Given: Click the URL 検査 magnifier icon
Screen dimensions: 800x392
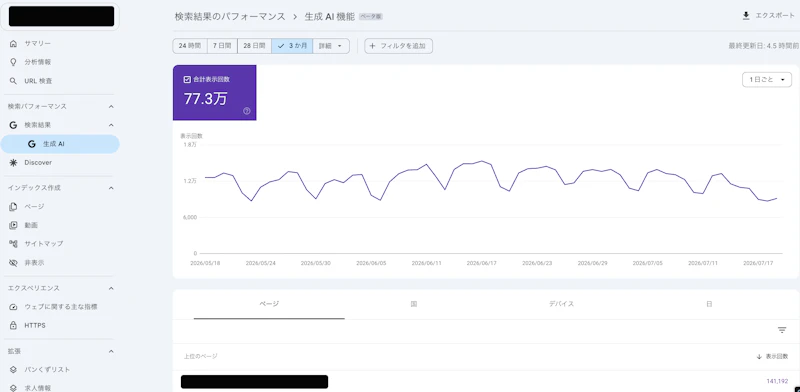Looking at the screenshot, I should (13, 81).
